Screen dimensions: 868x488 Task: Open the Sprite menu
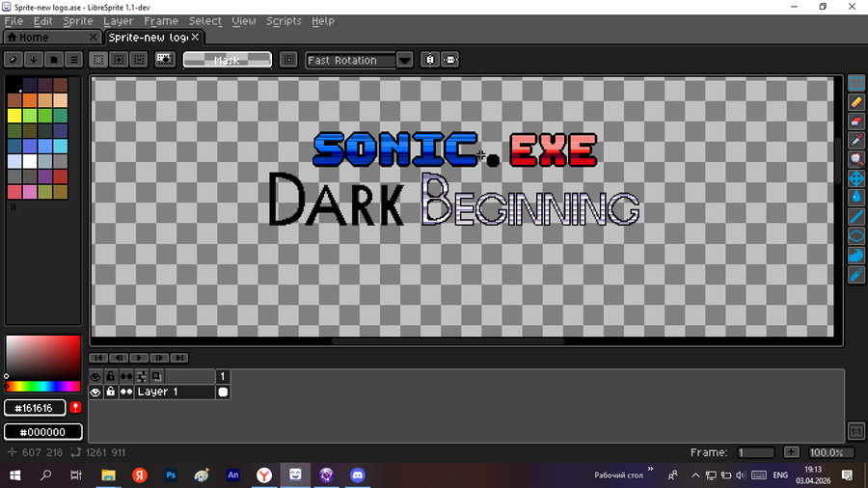[x=77, y=21]
